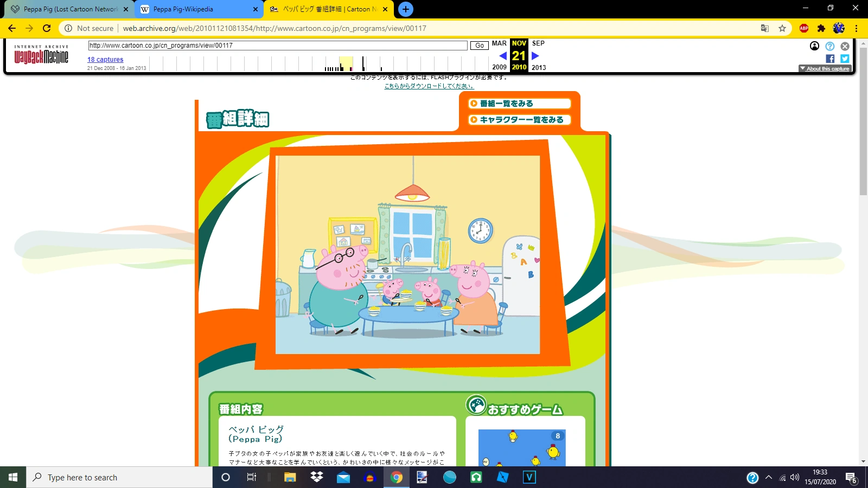This screenshot has width=868, height=488.
Task: Close the Peppa Pig Lost Cartoon Network tab
Action: 126,9
